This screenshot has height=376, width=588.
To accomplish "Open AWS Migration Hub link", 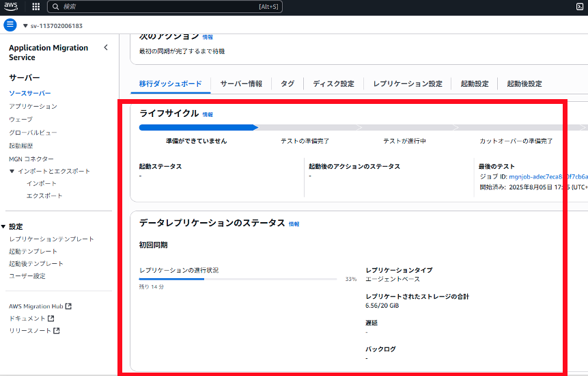I will 36,306.
